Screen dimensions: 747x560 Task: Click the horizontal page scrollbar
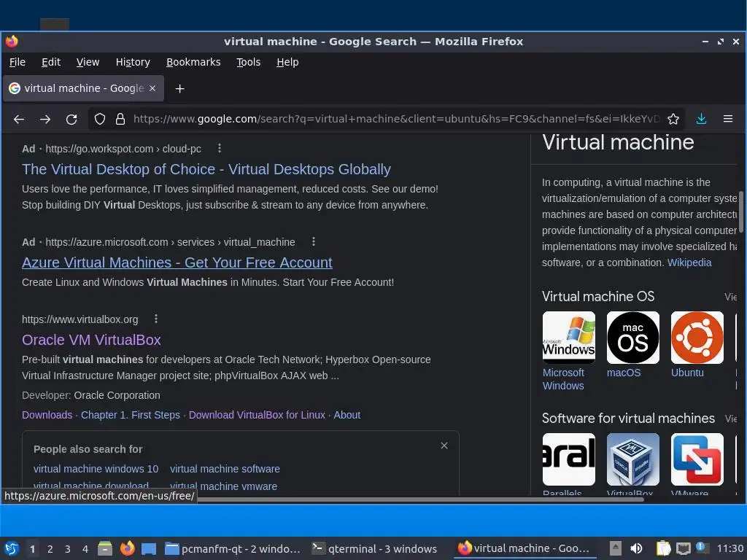click(419, 499)
